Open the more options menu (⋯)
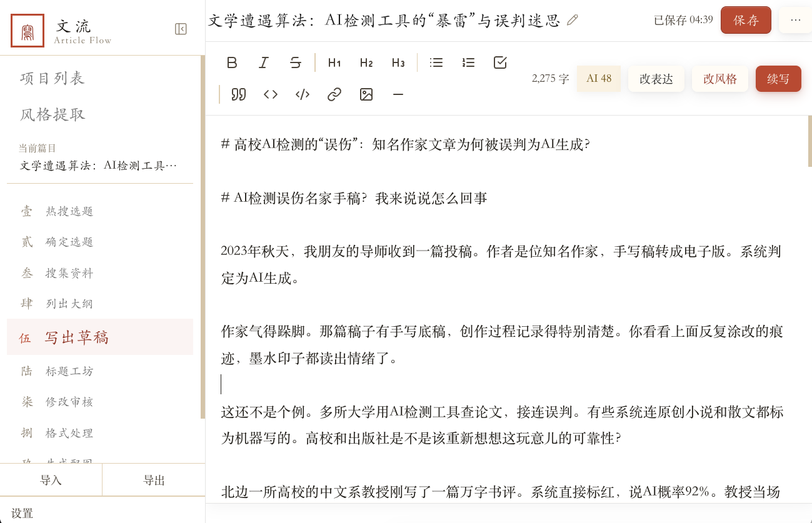This screenshot has width=812, height=523. pyautogui.click(x=795, y=20)
